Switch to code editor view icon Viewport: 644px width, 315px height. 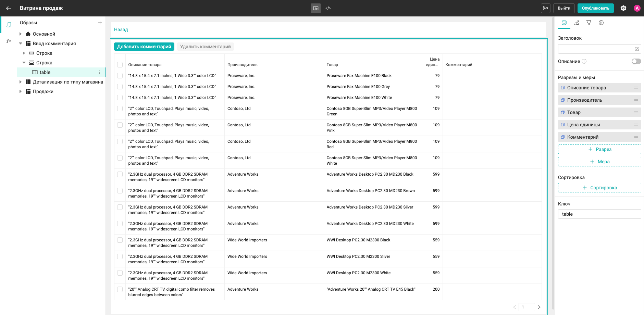(328, 8)
